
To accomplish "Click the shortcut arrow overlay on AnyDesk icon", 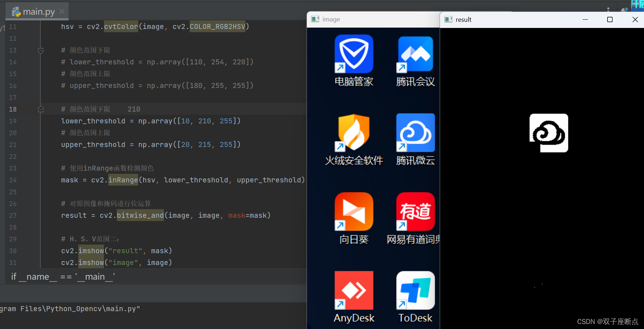I will click(x=340, y=304).
